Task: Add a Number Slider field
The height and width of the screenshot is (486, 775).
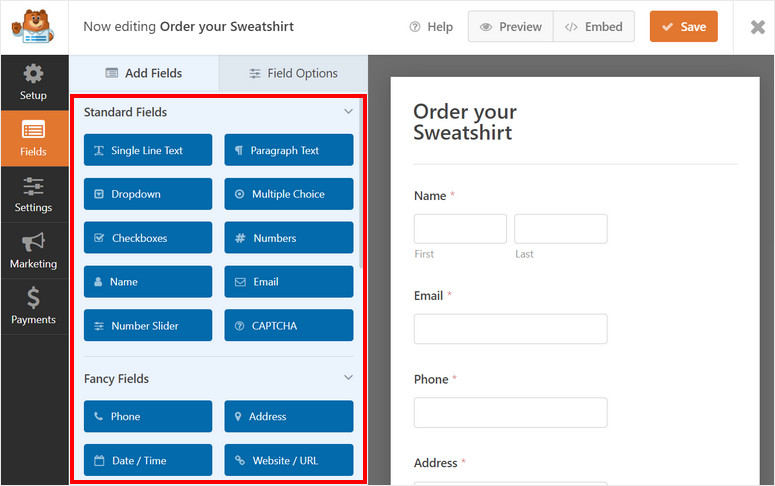Action: point(148,326)
